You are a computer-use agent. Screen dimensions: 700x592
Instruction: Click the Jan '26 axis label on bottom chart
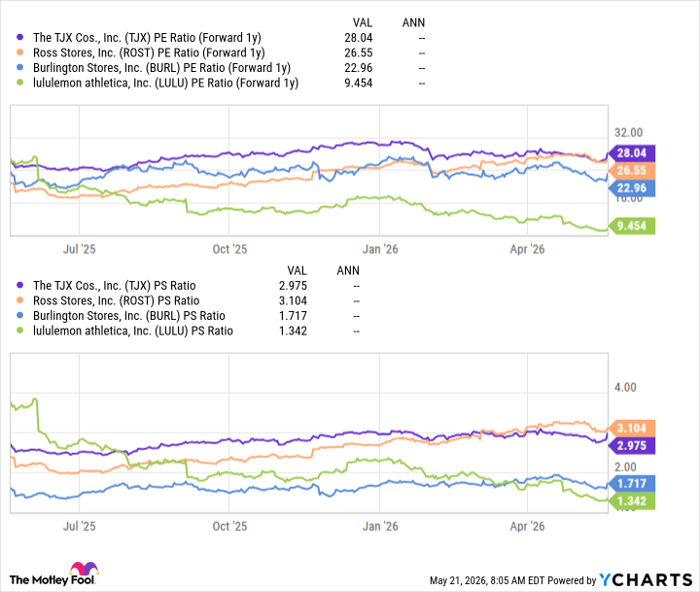380,526
